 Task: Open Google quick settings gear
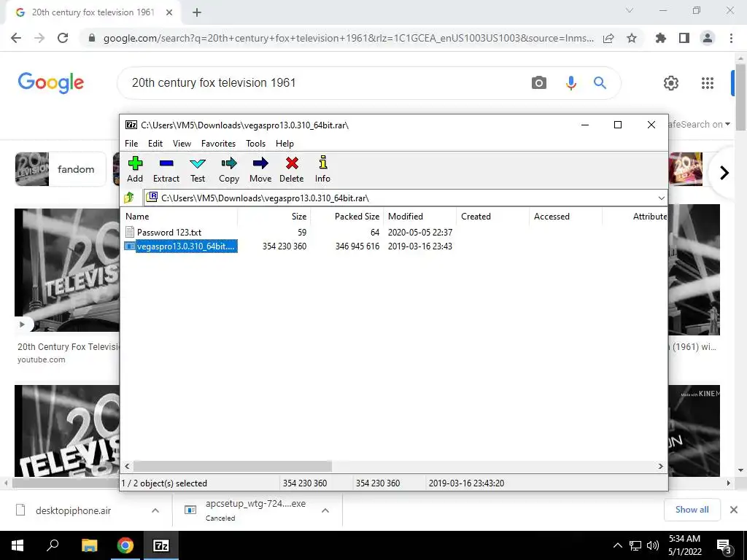click(x=671, y=83)
